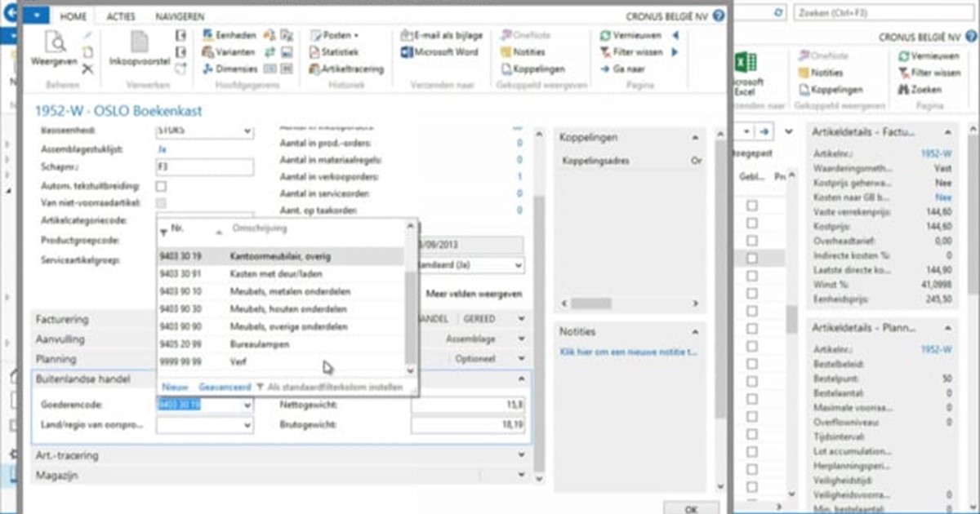The image size is (980, 514).
Task: Toggle the Van niet-voorraadartikel checkbox
Action: click(x=162, y=203)
